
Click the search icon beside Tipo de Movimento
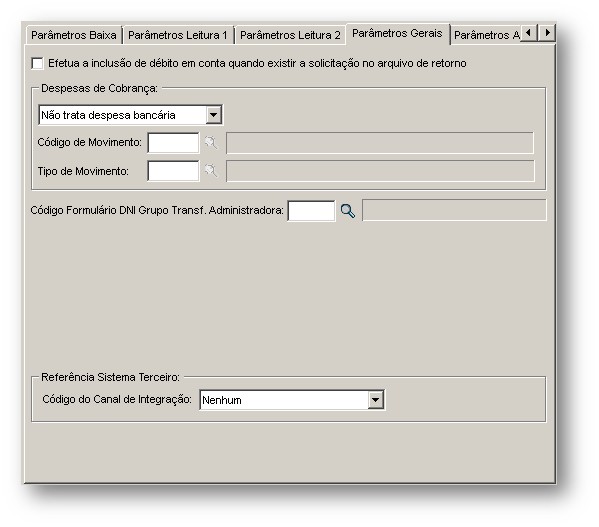point(211,171)
